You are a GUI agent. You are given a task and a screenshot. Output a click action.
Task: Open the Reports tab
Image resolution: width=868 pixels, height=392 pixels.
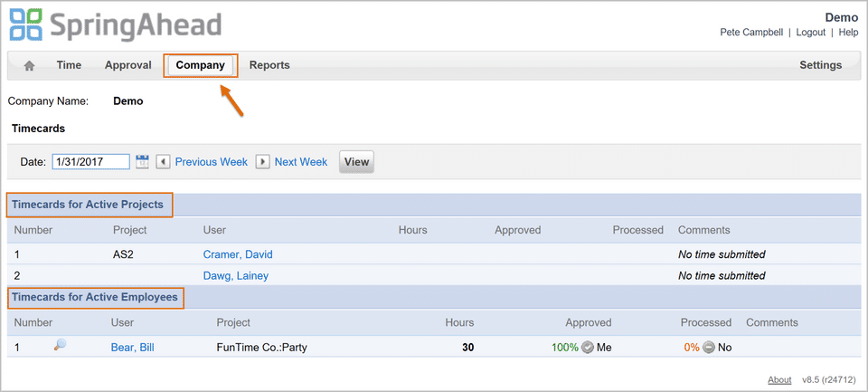pyautogui.click(x=269, y=65)
